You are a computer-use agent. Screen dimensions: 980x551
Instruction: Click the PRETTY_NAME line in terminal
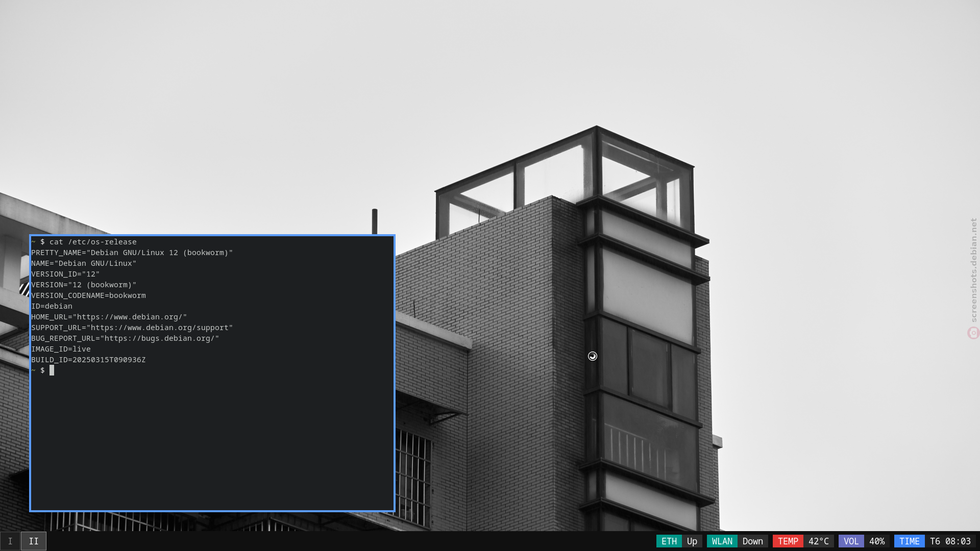click(x=132, y=253)
